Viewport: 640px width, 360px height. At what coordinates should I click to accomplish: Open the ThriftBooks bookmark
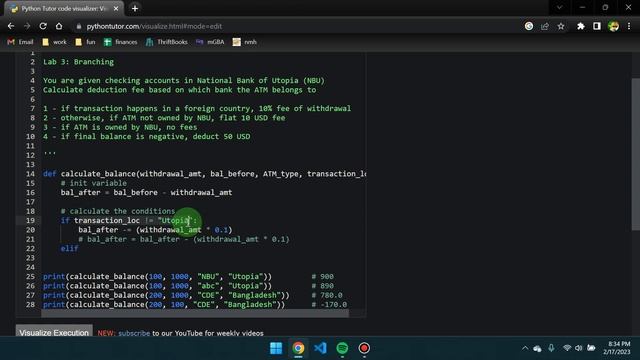(167, 42)
